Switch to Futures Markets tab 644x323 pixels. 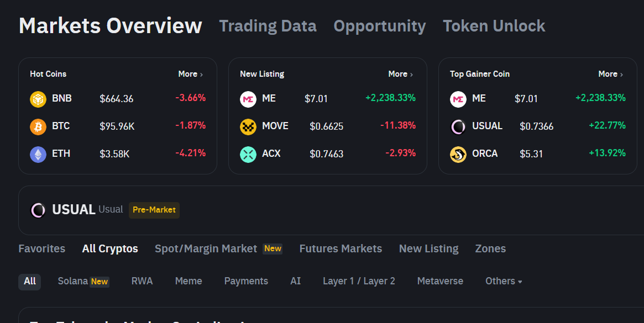point(341,248)
